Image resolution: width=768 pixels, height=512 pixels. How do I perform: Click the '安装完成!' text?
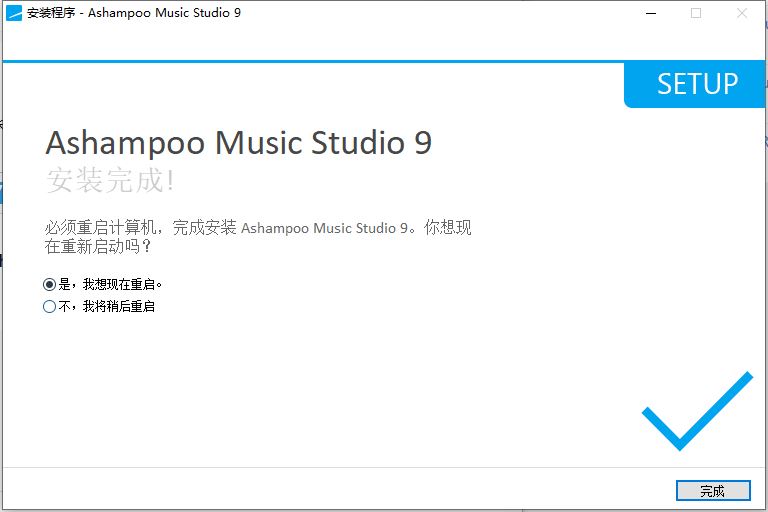click(x=110, y=180)
